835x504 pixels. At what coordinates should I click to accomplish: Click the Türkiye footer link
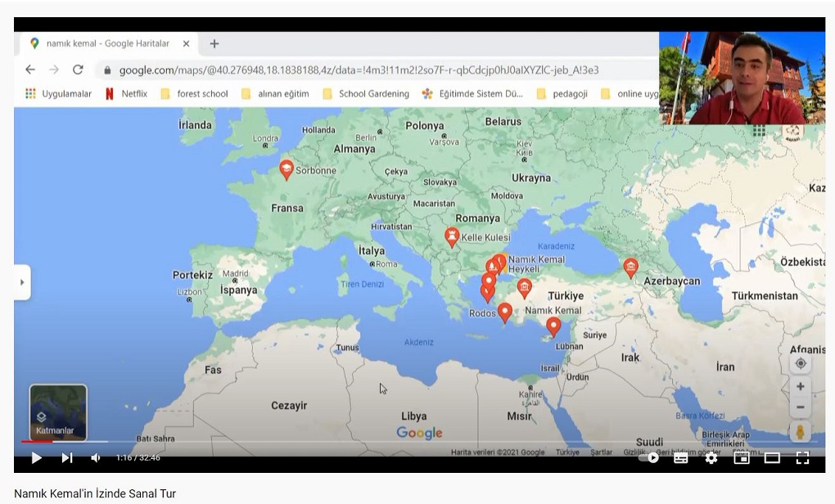(567, 452)
